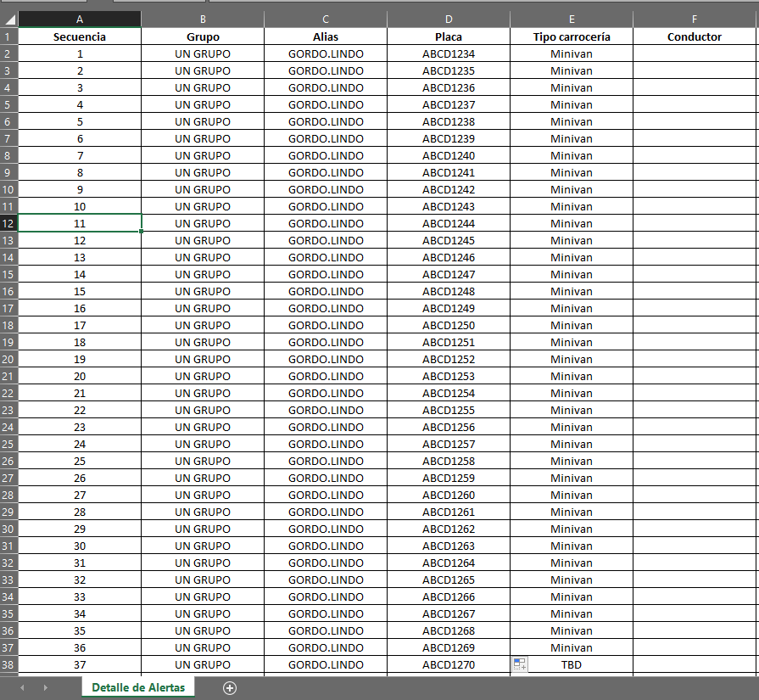The width and height of the screenshot is (759, 700).
Task: Click the Select All corner triangle
Action: [9, 20]
